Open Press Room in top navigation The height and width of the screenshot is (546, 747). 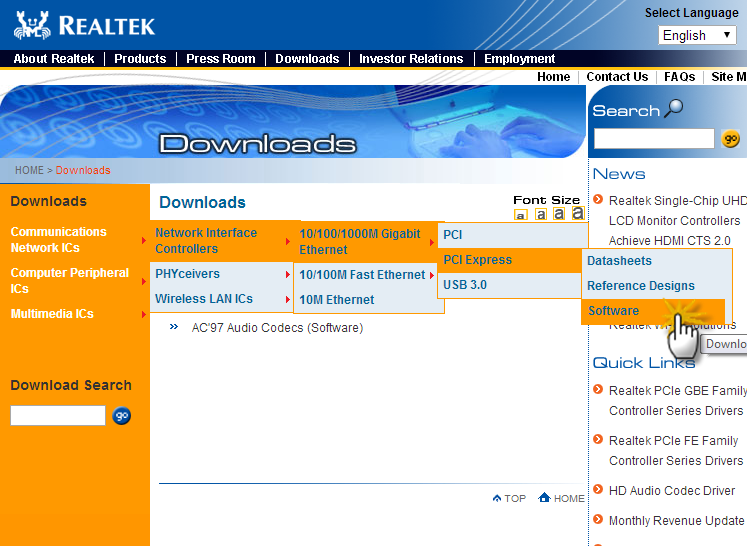pyautogui.click(x=221, y=59)
